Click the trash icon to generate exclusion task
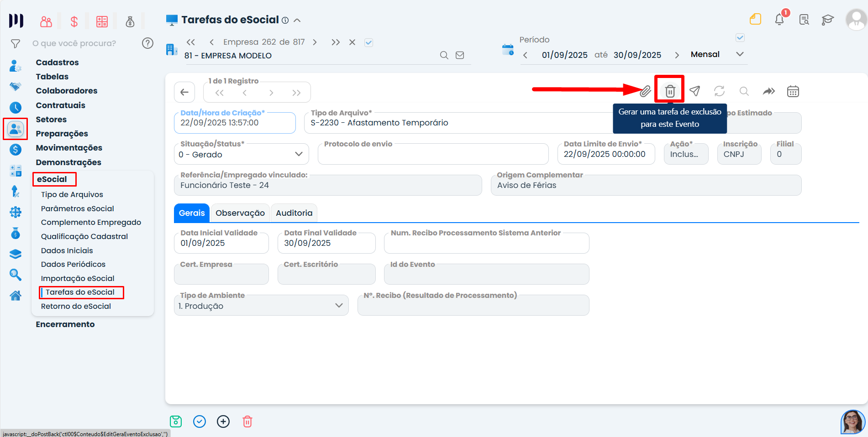 (670, 91)
